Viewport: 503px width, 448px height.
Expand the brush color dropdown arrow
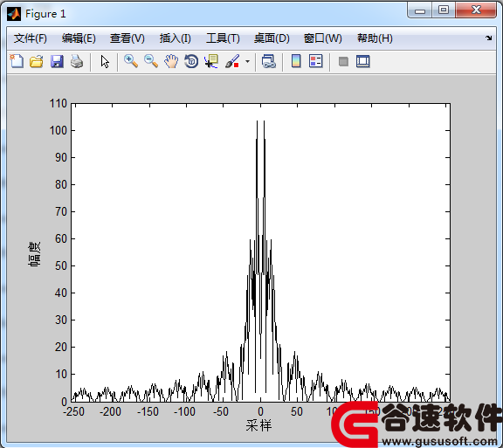point(247,61)
